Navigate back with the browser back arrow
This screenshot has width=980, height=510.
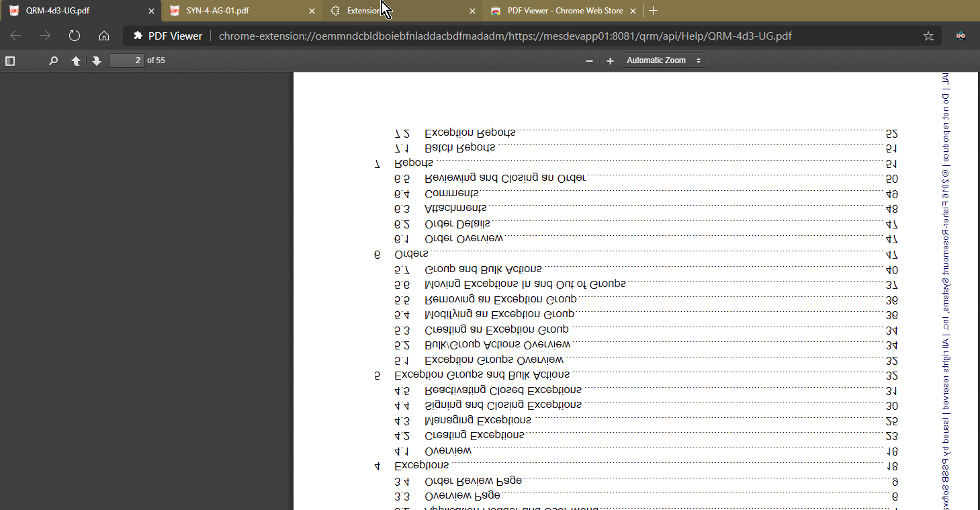15,36
